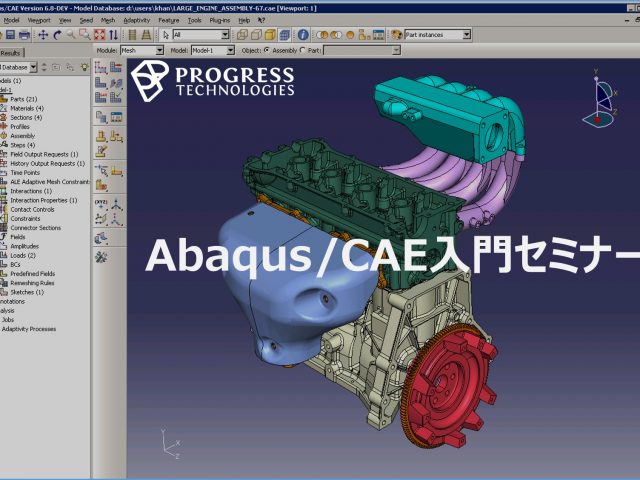
Task: Select Materials (4) in model tree
Action: pyautogui.click(x=27, y=108)
